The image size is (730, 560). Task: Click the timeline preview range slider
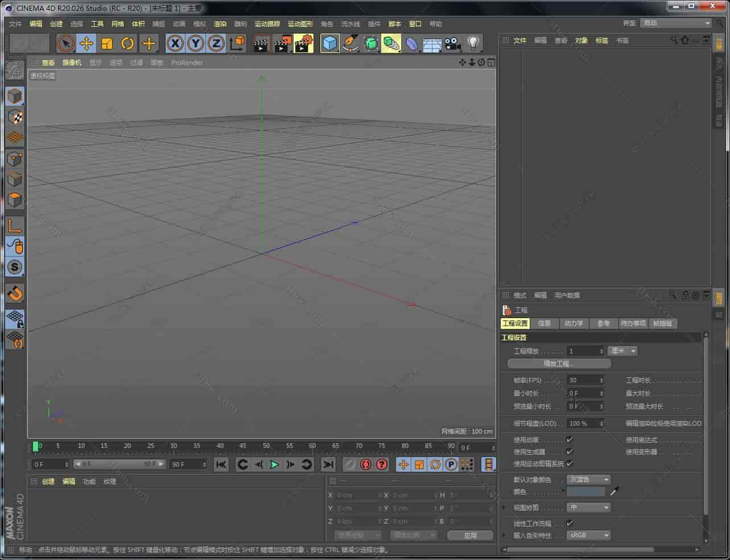click(119, 464)
